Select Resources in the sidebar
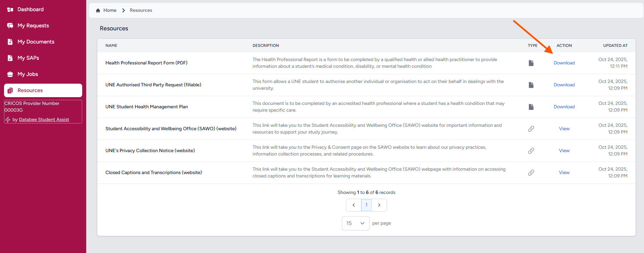 click(x=43, y=90)
